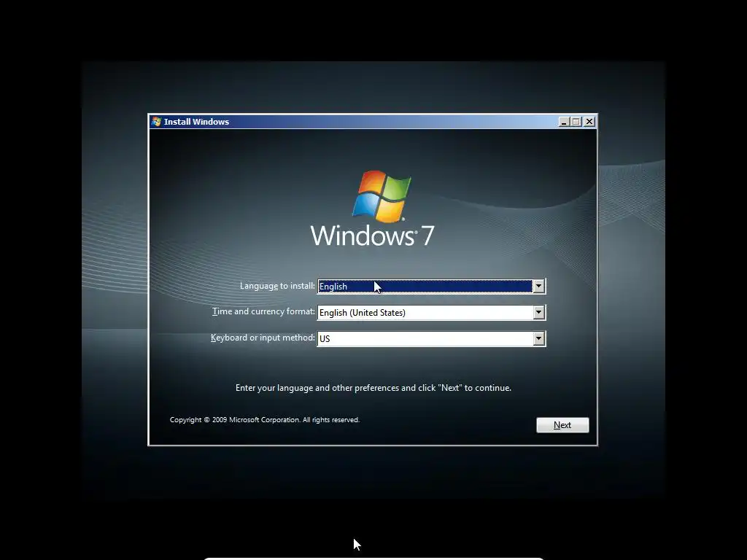The image size is (747, 560).
Task: Open the Language to install dropdown arrow
Action: pos(538,286)
